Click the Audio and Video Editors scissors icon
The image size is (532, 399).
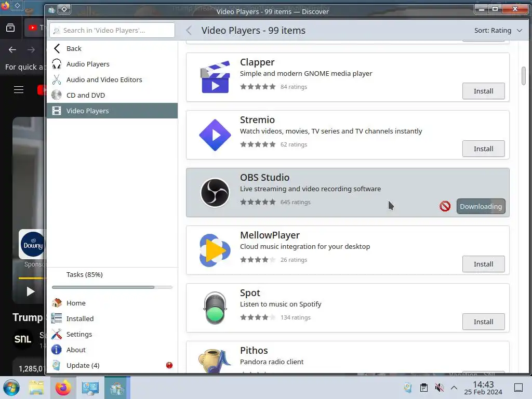57,79
